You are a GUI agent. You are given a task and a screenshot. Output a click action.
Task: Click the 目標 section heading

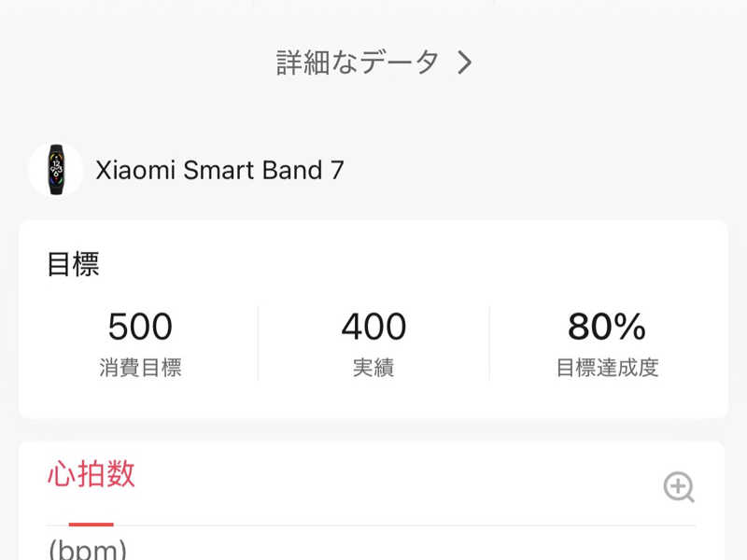click(73, 265)
